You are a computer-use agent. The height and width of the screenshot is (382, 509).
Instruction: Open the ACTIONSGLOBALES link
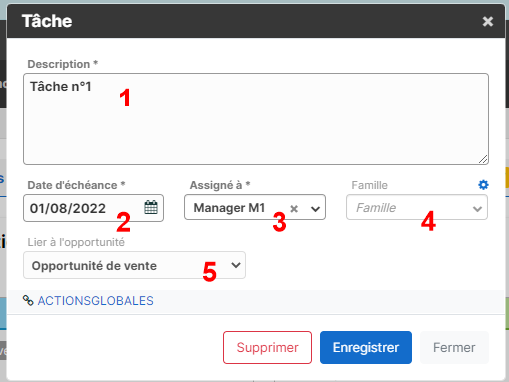pyautogui.click(x=95, y=301)
